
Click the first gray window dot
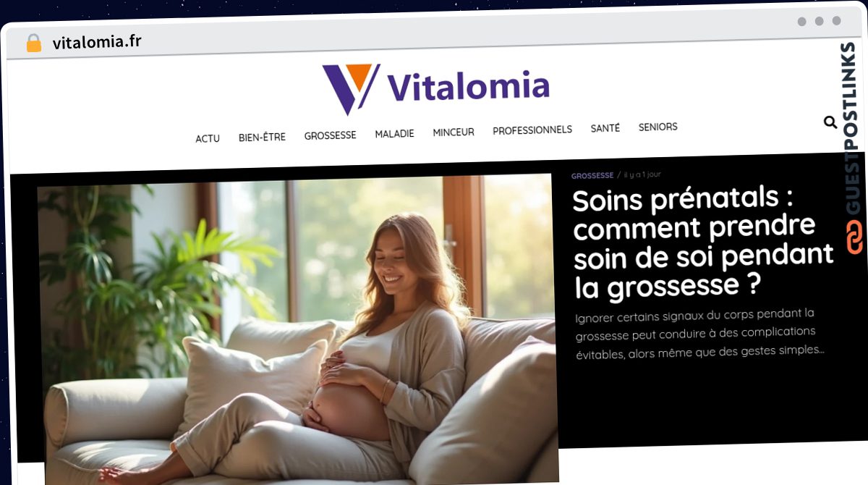801,22
